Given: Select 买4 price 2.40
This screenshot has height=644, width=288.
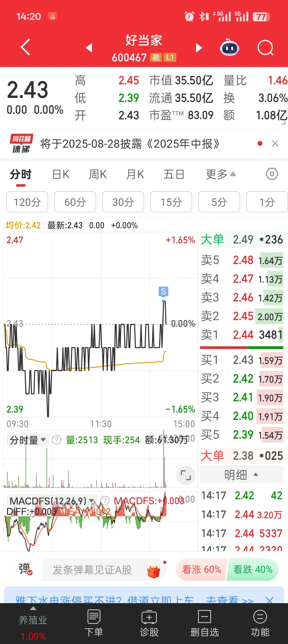Looking at the screenshot, I should pos(241,416).
